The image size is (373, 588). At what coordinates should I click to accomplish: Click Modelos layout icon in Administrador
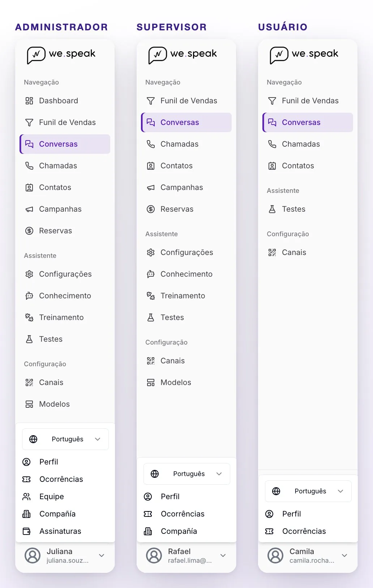coord(29,404)
